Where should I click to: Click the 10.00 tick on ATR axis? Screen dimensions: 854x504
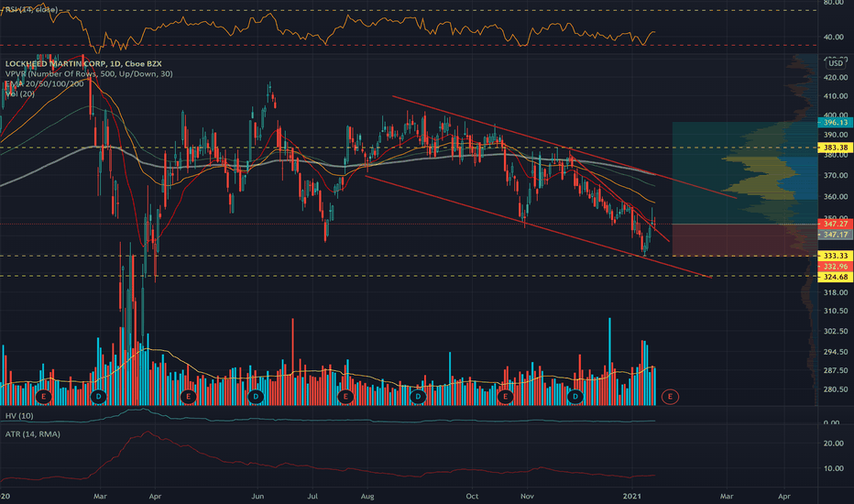tap(834, 468)
